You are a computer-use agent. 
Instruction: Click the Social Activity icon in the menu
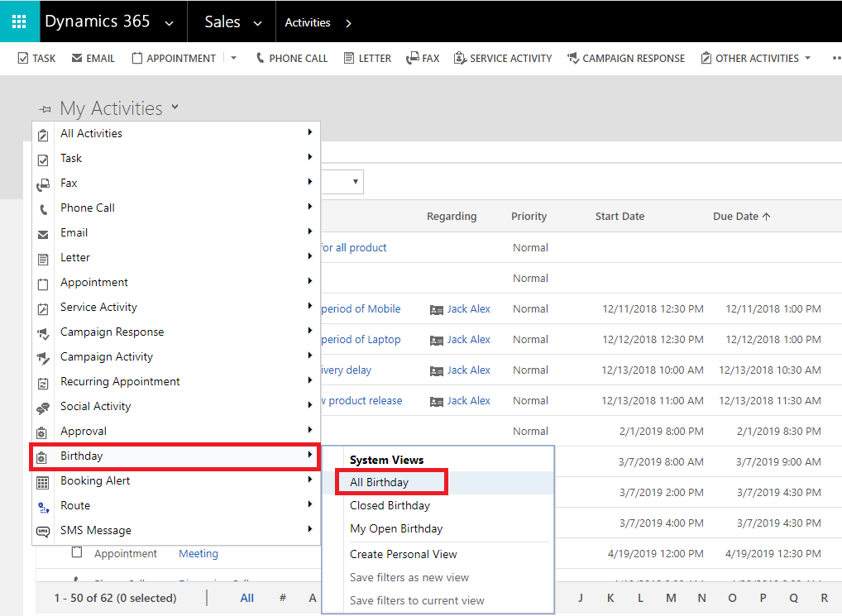[x=43, y=408]
